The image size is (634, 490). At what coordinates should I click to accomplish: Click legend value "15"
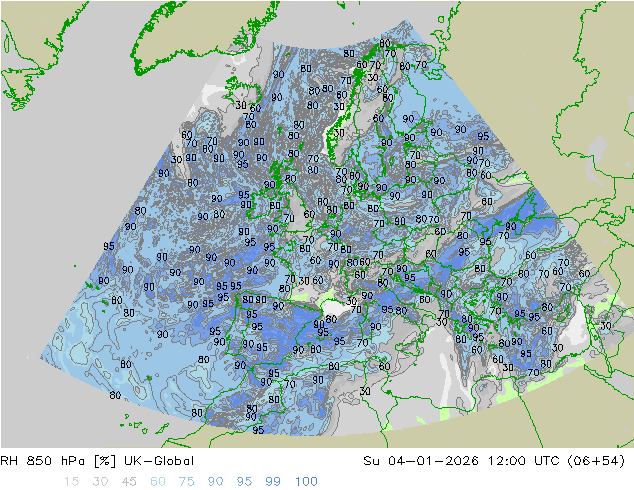click(x=71, y=482)
